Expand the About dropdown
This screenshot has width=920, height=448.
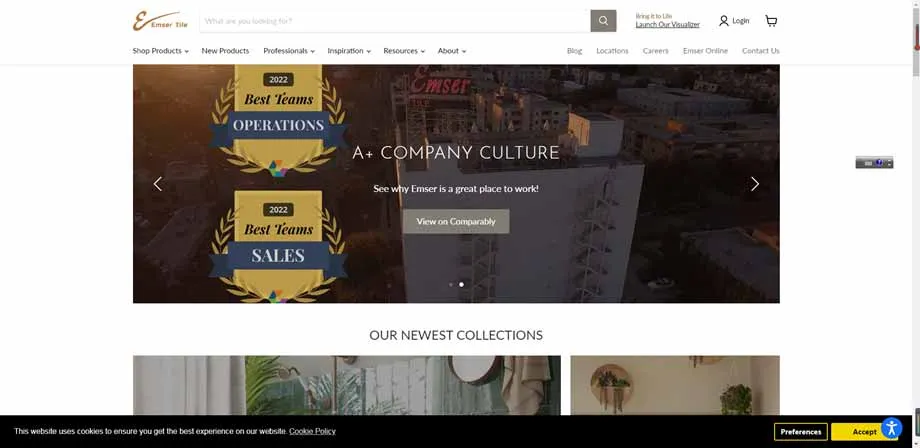pos(451,51)
